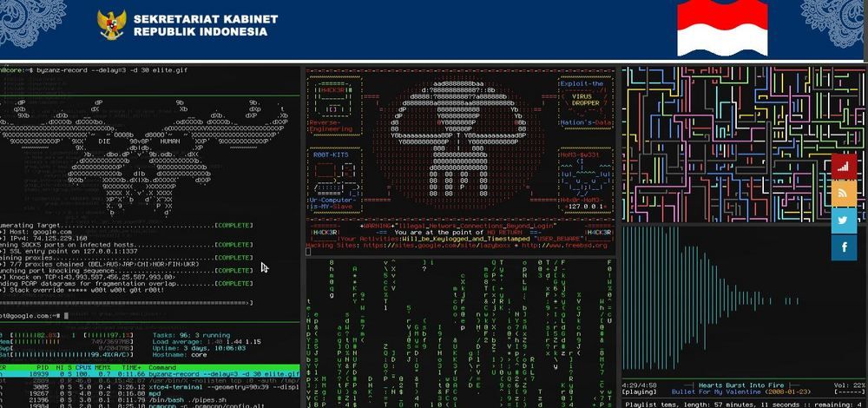
Task: Click the 'Reverse-Engineering' label
Action: pos(331,126)
